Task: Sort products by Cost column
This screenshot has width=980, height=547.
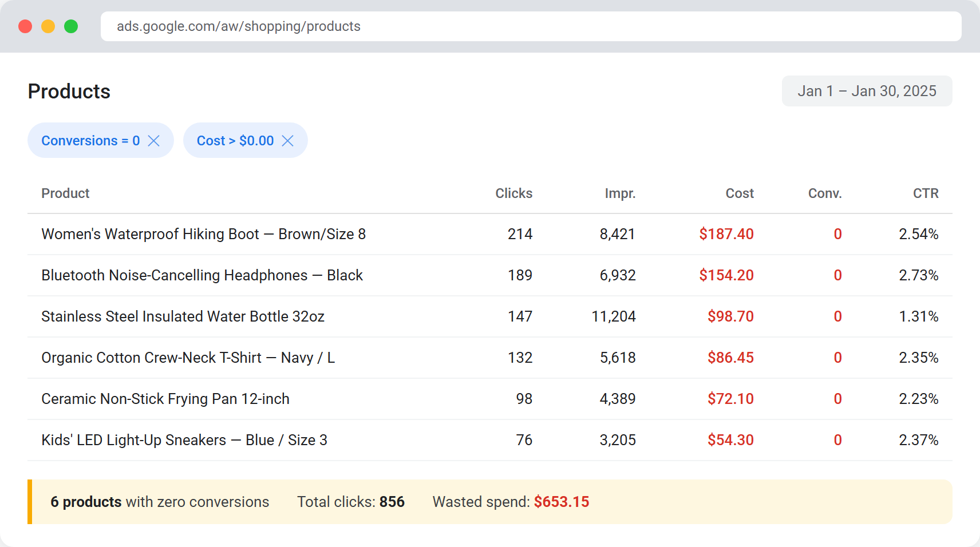Action: coord(740,193)
